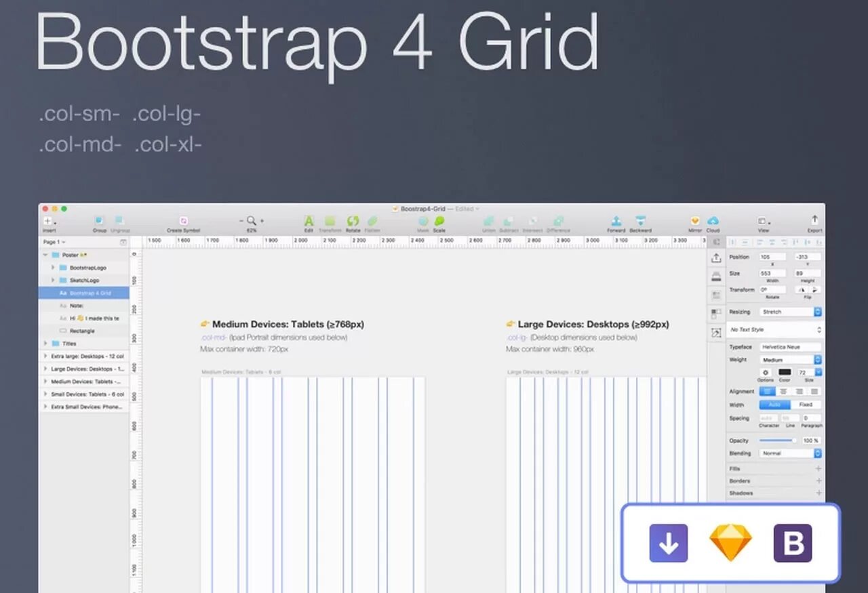Select the Rotate tool
The image size is (868, 593).
(x=353, y=221)
